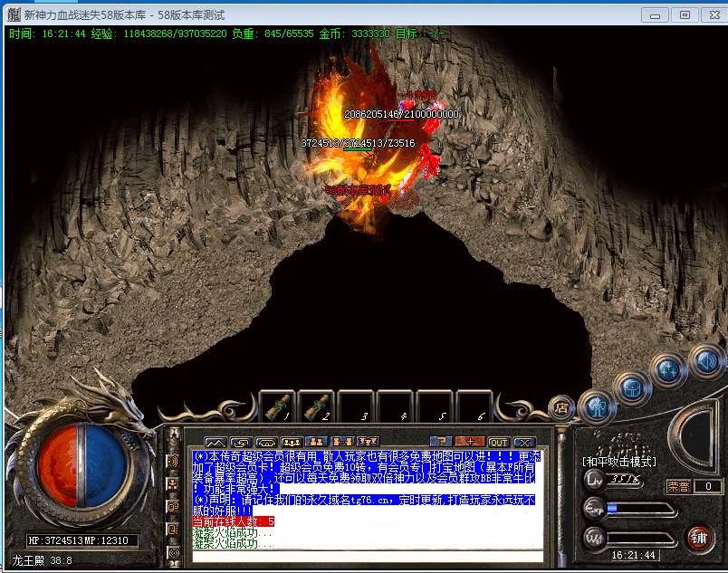Screen dimensions: 728x573
Task: Click the two-person friends button
Action: click(317, 442)
